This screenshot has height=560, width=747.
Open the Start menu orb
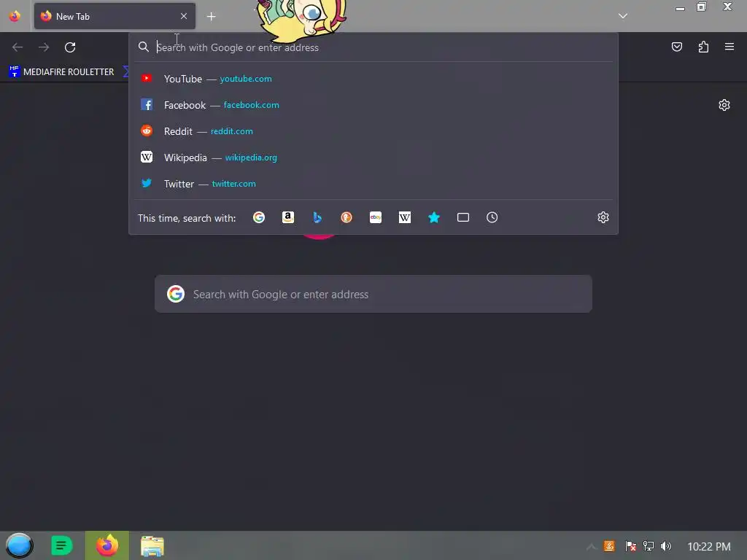tap(19, 545)
